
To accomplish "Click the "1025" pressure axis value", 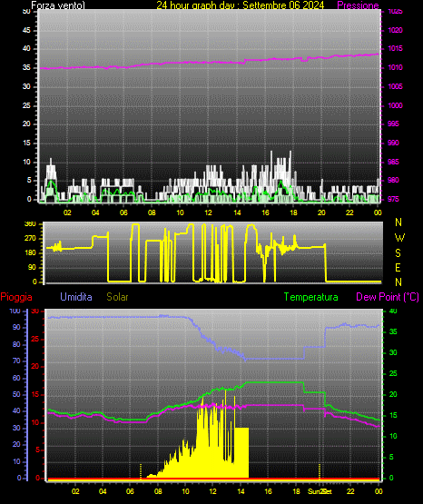I will (x=395, y=12).
